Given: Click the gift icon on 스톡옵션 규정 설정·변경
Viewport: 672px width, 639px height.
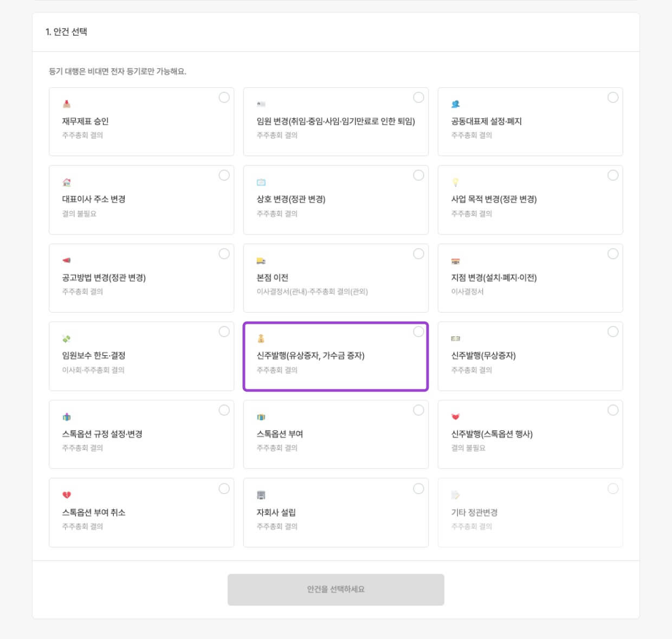Looking at the screenshot, I should click(x=67, y=417).
